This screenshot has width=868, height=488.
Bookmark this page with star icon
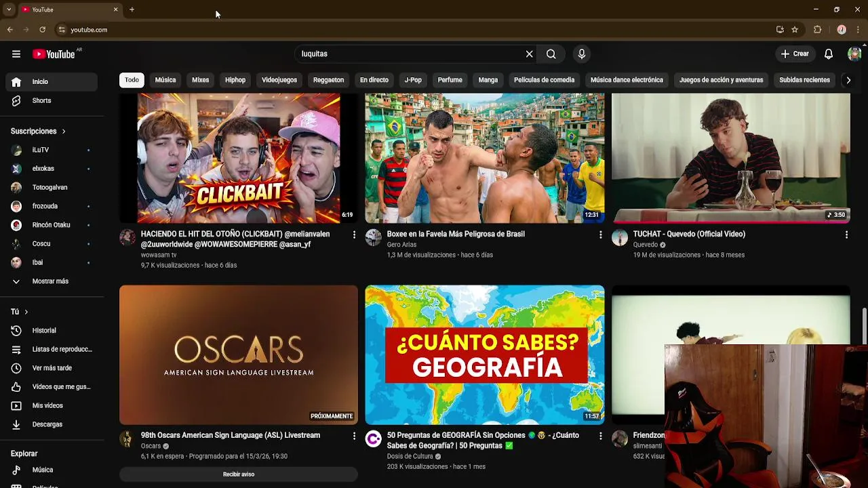point(795,30)
